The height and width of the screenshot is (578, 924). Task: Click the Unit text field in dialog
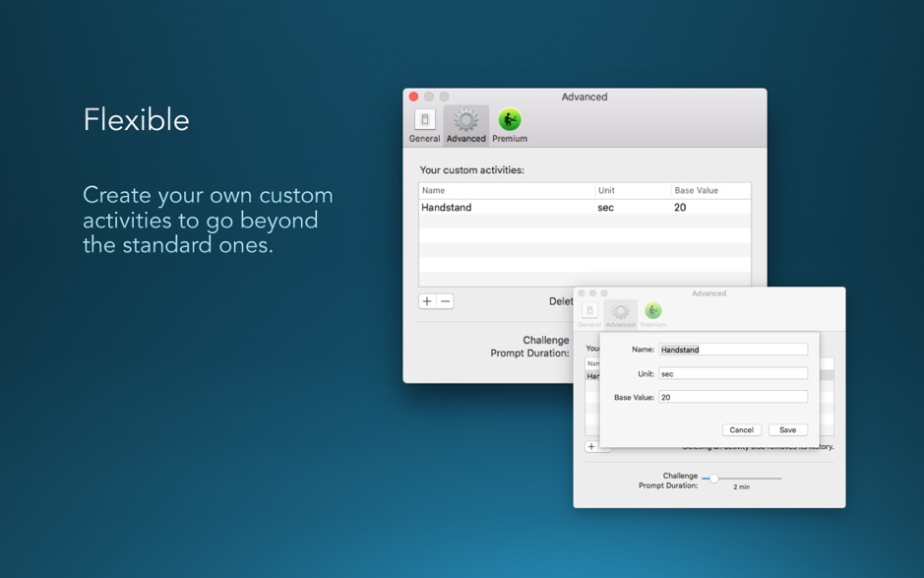point(733,373)
